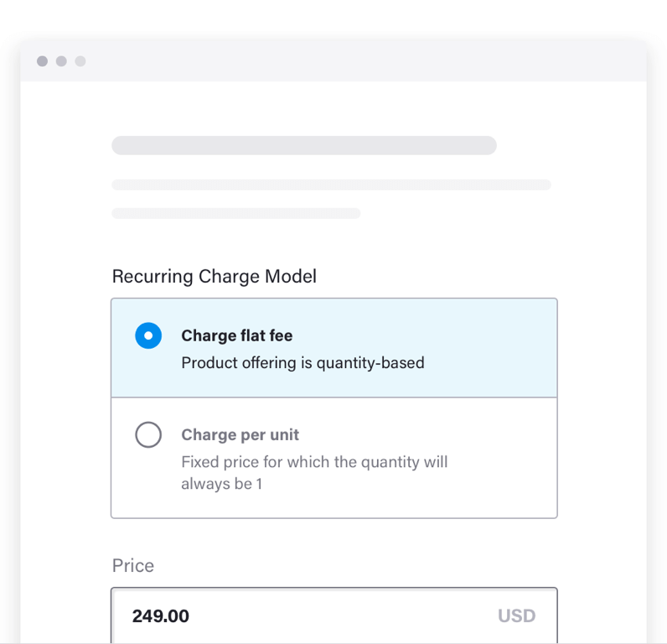Click the thick gray placeholder title bar

pos(303,146)
